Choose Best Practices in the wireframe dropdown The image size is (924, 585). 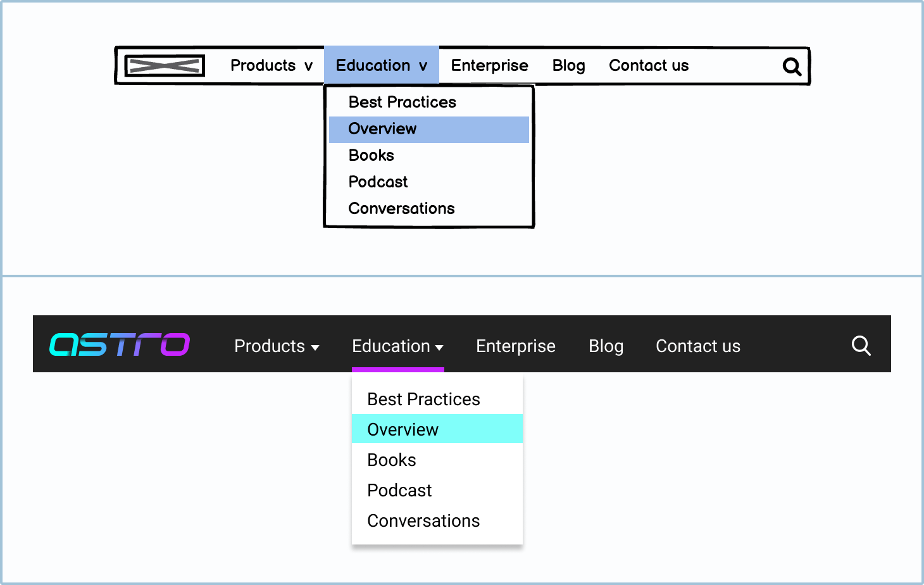[402, 103]
